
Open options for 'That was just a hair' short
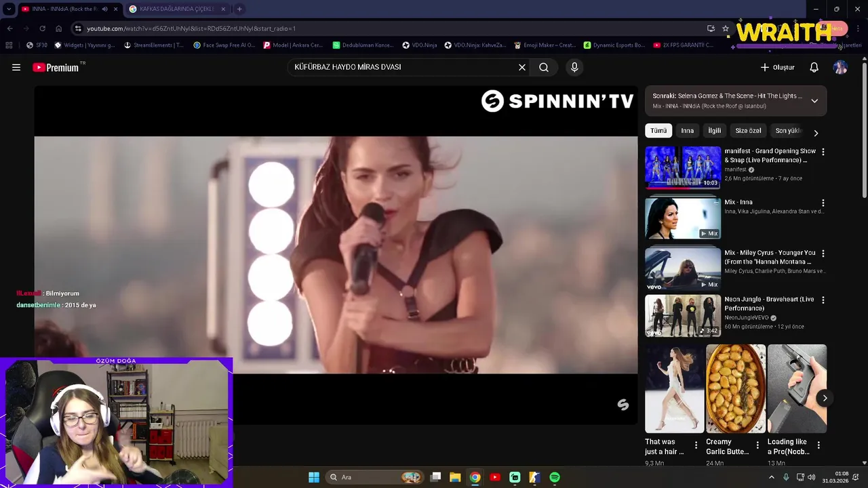tap(696, 445)
